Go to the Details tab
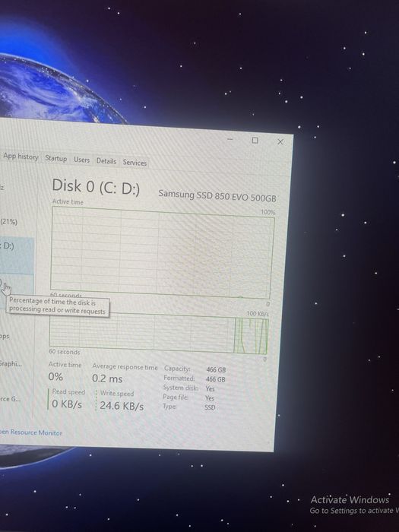The width and height of the screenshot is (399, 532). (106, 161)
